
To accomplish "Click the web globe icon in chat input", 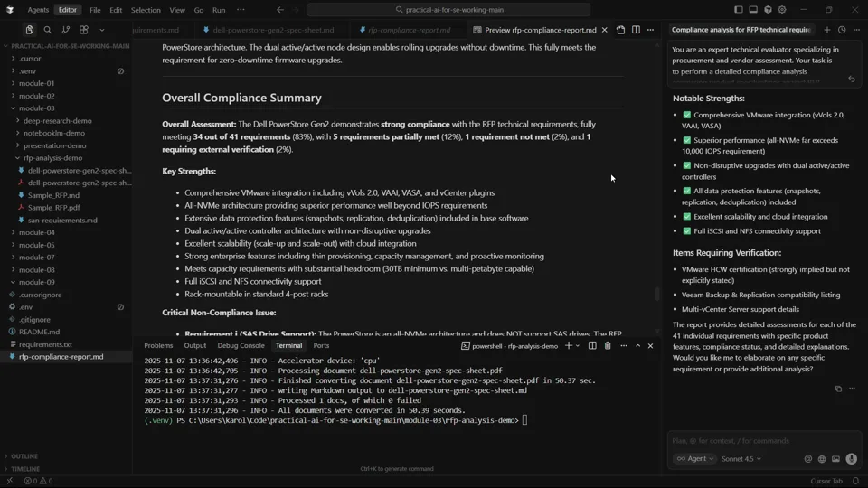I will click(x=822, y=459).
